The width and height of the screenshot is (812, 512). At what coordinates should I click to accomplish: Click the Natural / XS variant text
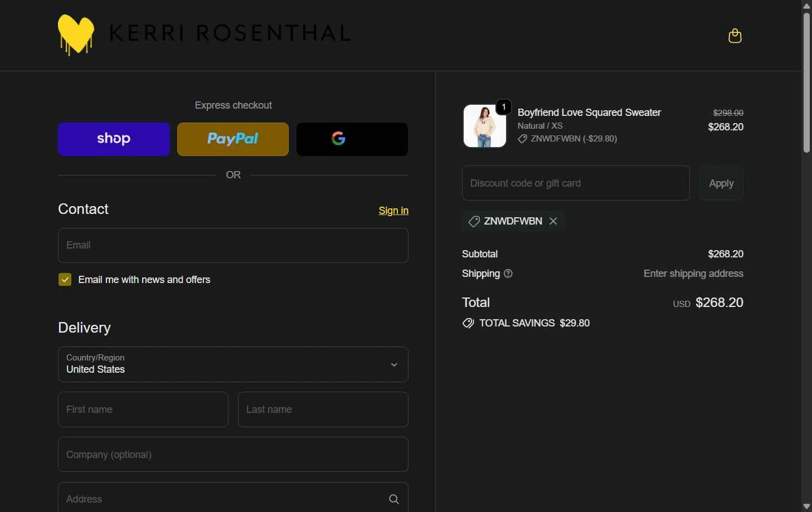(x=540, y=126)
